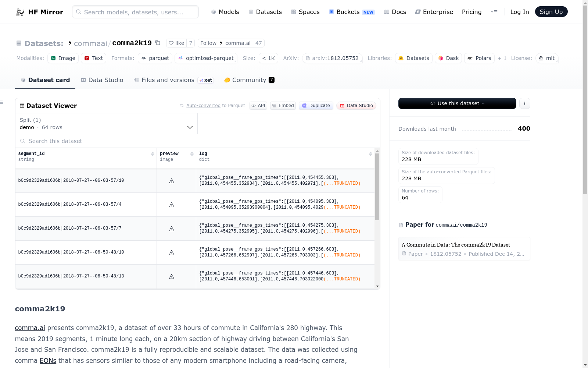Viewport: 588px width, 368px height.
Task: Open the API button in Dataset Viewer
Action: pos(258,106)
